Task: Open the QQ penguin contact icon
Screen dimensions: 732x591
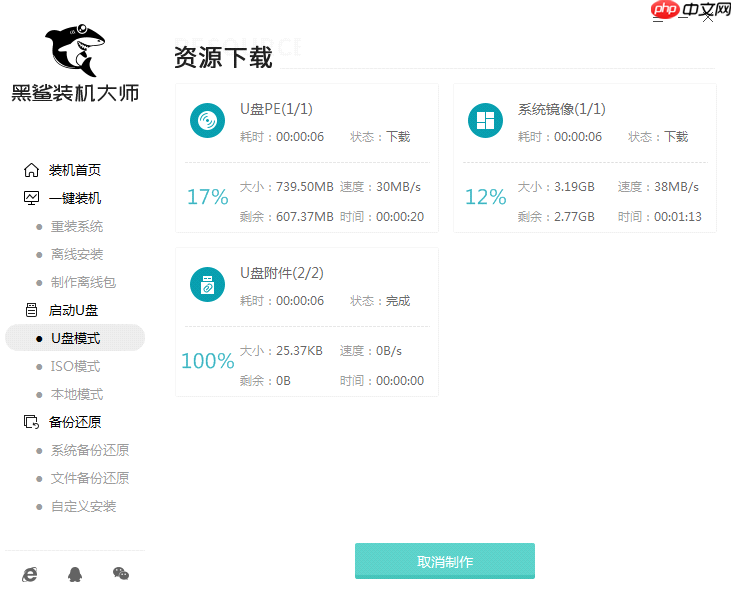Action: [75, 574]
